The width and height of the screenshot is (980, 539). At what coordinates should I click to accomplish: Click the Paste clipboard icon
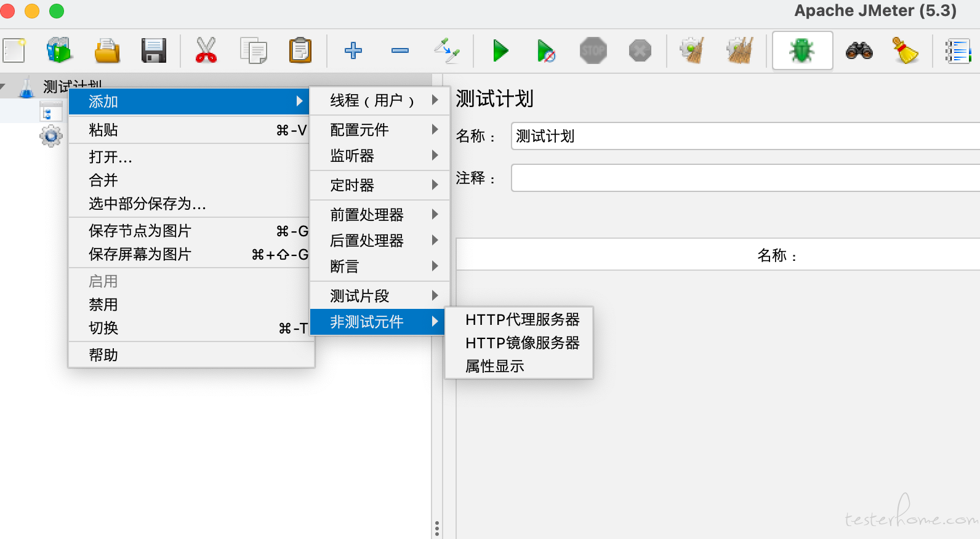[x=300, y=50]
